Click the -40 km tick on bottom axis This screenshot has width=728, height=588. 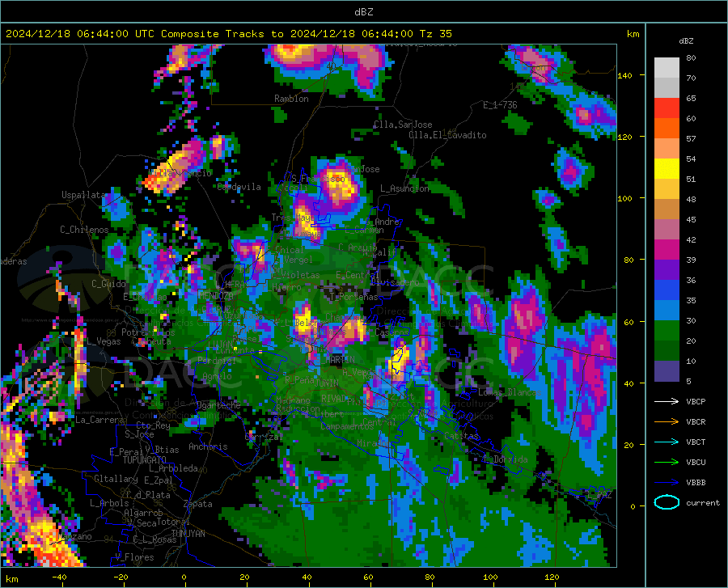(59, 577)
